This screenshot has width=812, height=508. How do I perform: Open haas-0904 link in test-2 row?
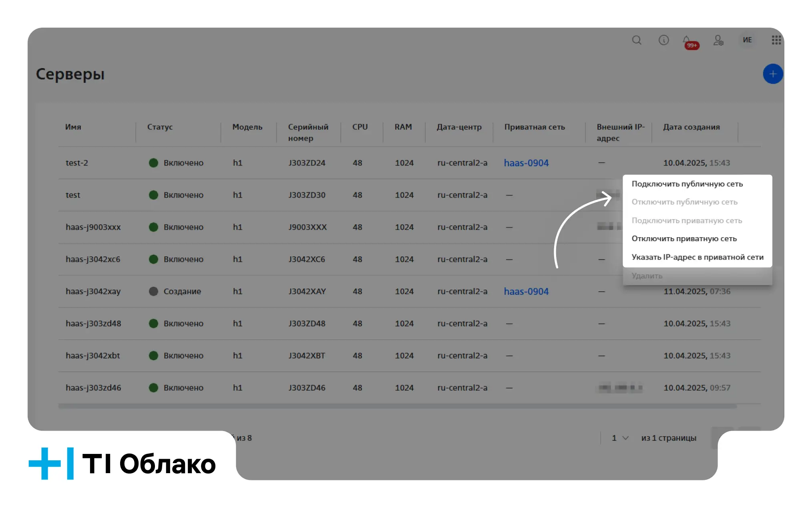(x=526, y=163)
